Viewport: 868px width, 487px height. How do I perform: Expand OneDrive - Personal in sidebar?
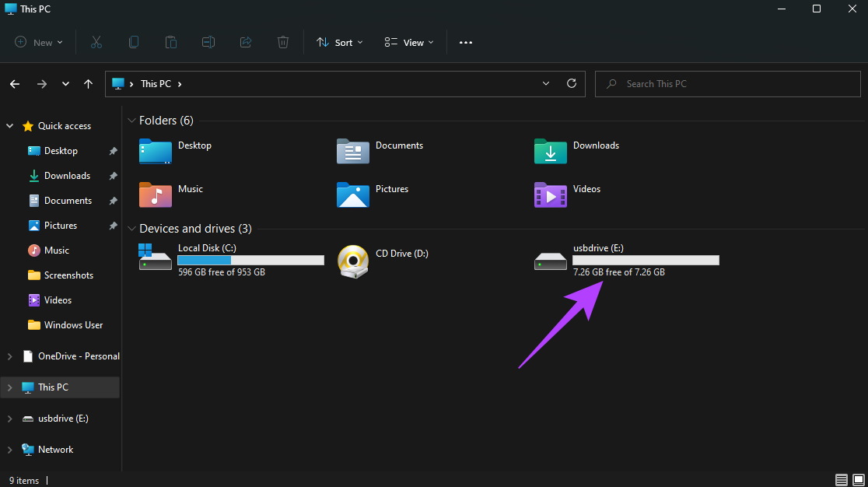(9, 356)
